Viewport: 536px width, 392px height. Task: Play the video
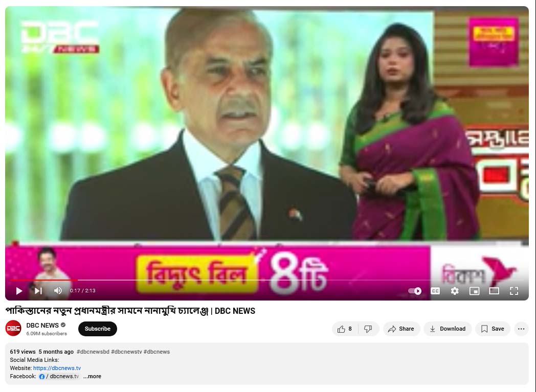[19, 291]
